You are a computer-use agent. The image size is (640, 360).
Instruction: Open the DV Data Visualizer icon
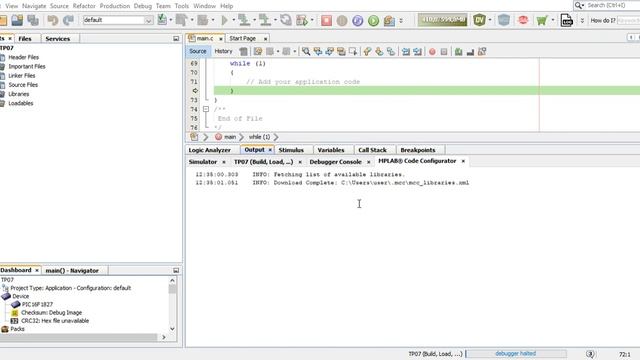click(479, 20)
